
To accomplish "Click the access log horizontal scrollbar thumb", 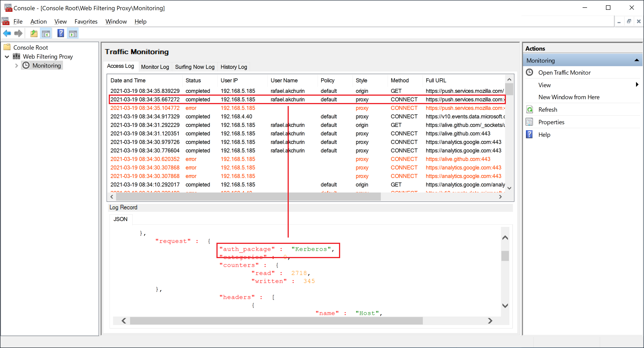I will point(248,196).
